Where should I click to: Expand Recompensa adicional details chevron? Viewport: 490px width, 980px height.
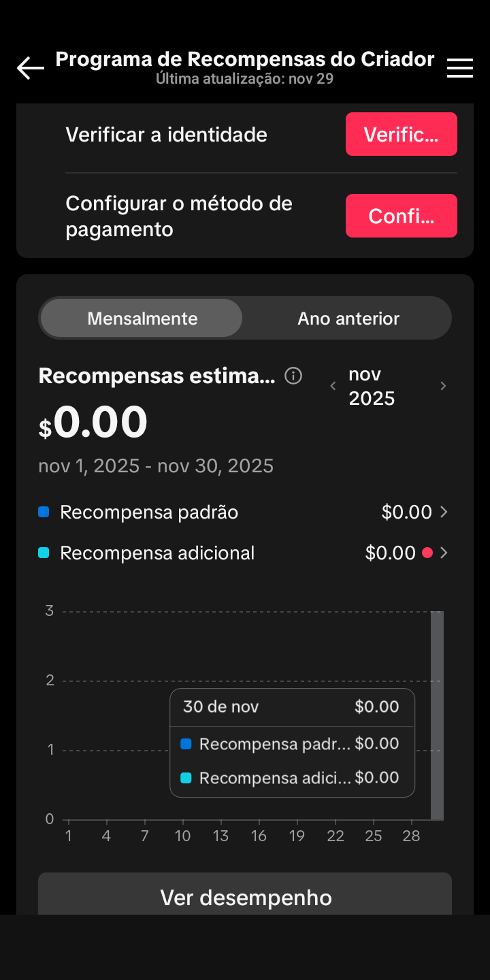(444, 553)
